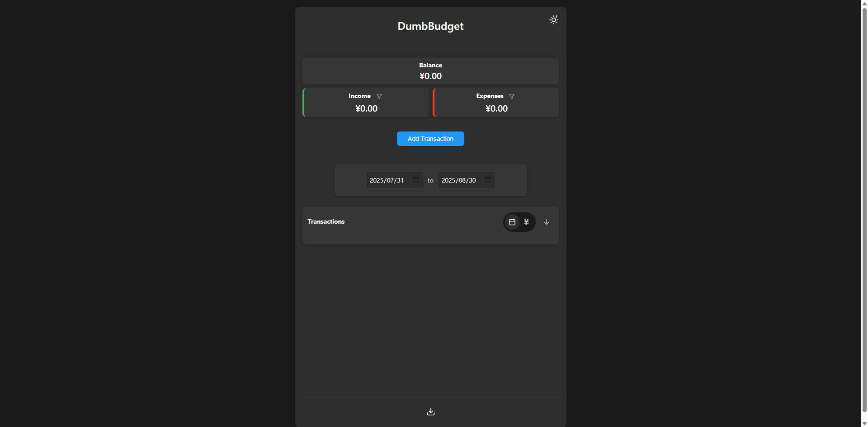The image size is (868, 427).
Task: Open calendar picker for start date
Action: click(416, 180)
